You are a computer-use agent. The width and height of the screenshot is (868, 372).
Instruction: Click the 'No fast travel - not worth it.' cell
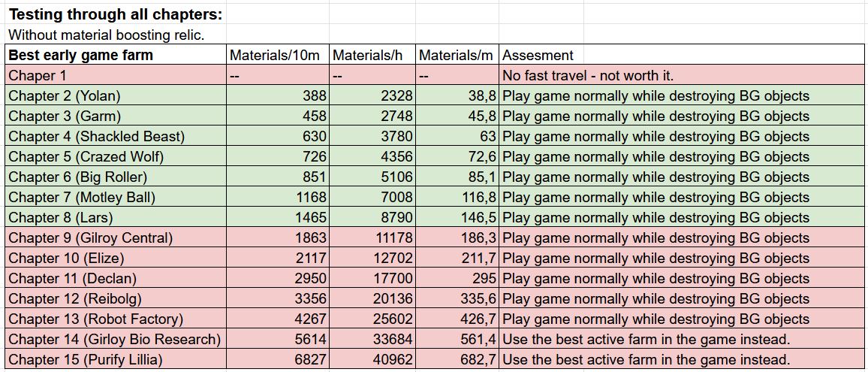click(x=588, y=75)
